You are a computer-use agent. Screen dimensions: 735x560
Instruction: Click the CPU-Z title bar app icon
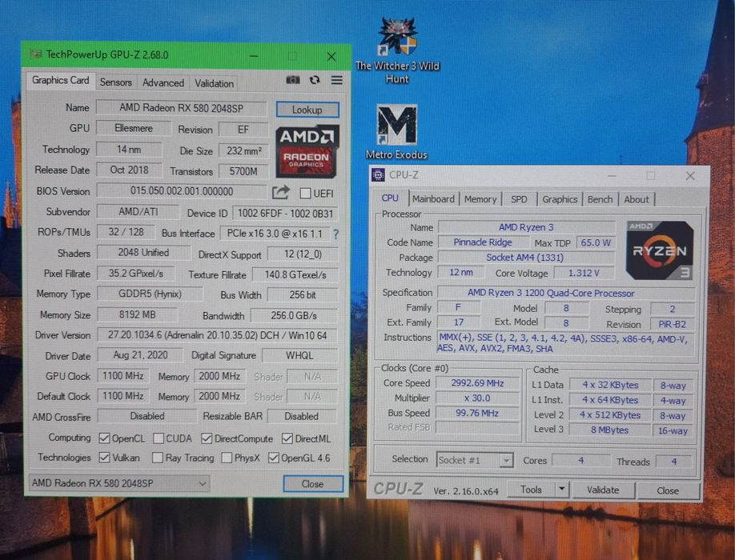tap(378, 174)
